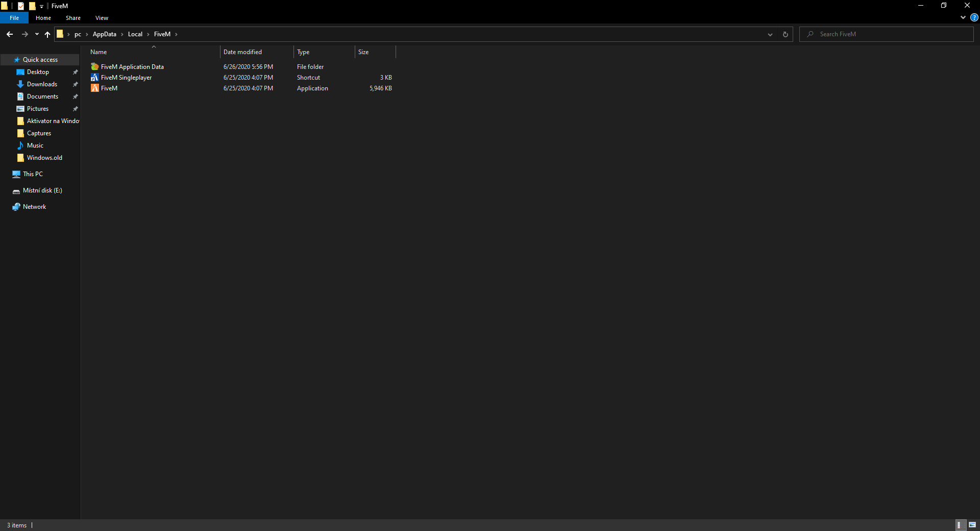Image resolution: width=980 pixels, height=531 pixels.
Task: Click the File folder type cell
Action: coord(310,67)
